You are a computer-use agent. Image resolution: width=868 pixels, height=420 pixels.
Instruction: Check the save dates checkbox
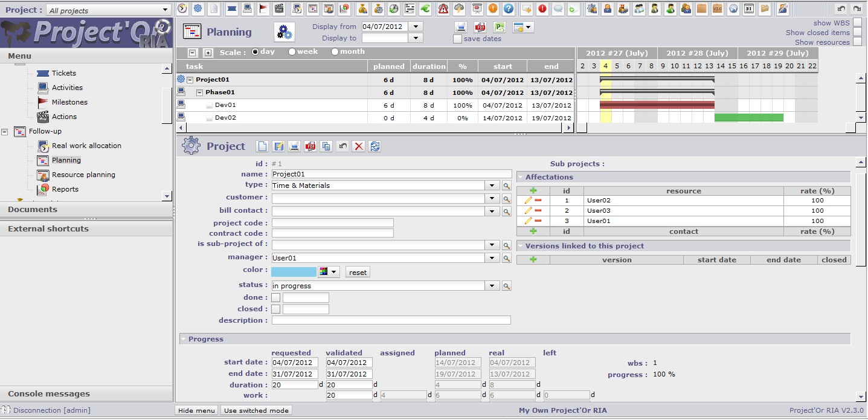point(457,39)
